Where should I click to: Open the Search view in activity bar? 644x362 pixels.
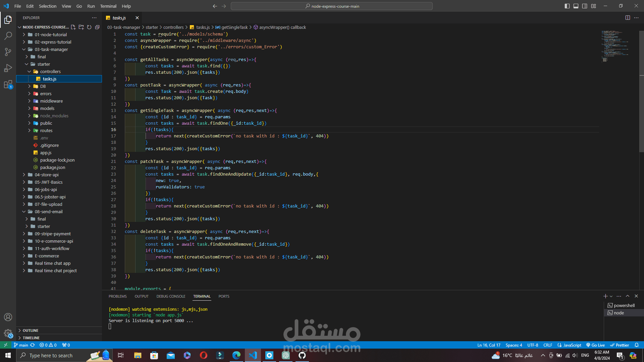click(8, 36)
